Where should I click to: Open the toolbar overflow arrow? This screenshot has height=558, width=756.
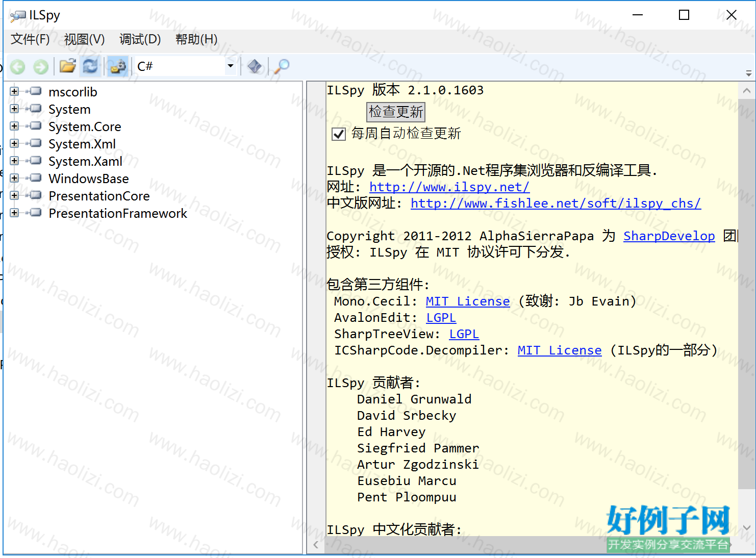(748, 73)
